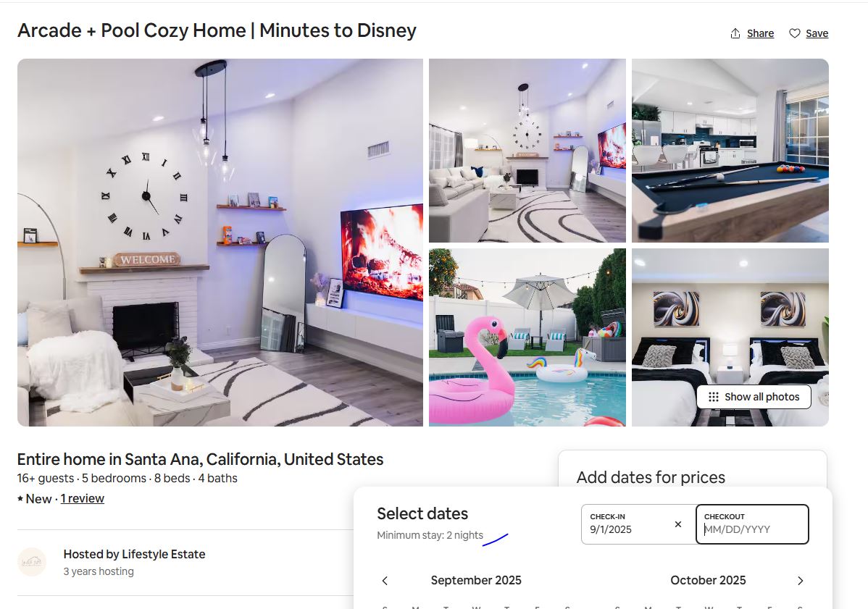
Task: Click the October 2025 month heading
Action: (x=708, y=580)
